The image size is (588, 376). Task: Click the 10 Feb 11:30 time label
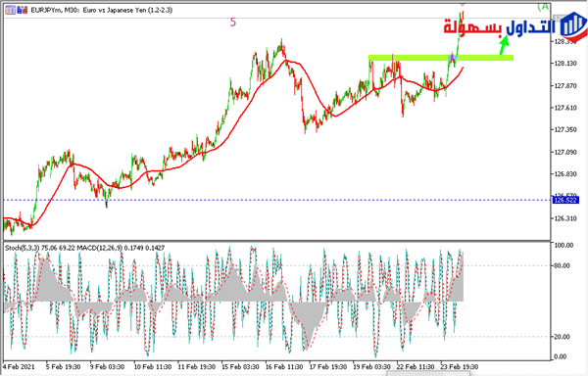(x=153, y=366)
